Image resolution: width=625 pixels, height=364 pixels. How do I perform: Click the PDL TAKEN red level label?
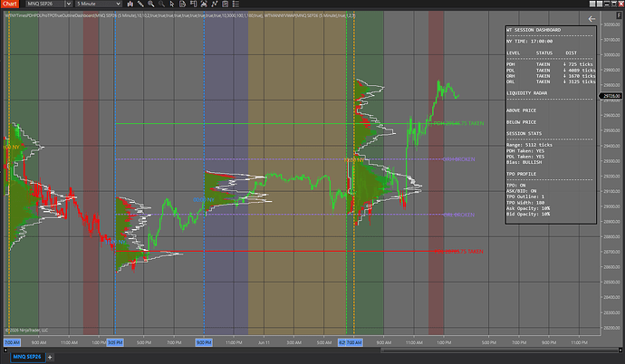click(458, 252)
